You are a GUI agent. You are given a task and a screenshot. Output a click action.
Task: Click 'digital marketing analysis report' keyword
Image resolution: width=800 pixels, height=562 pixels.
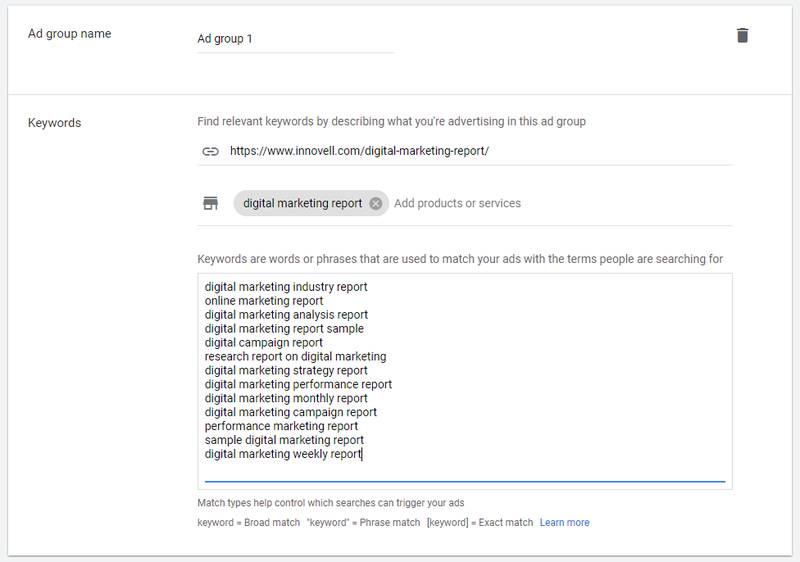click(x=286, y=315)
